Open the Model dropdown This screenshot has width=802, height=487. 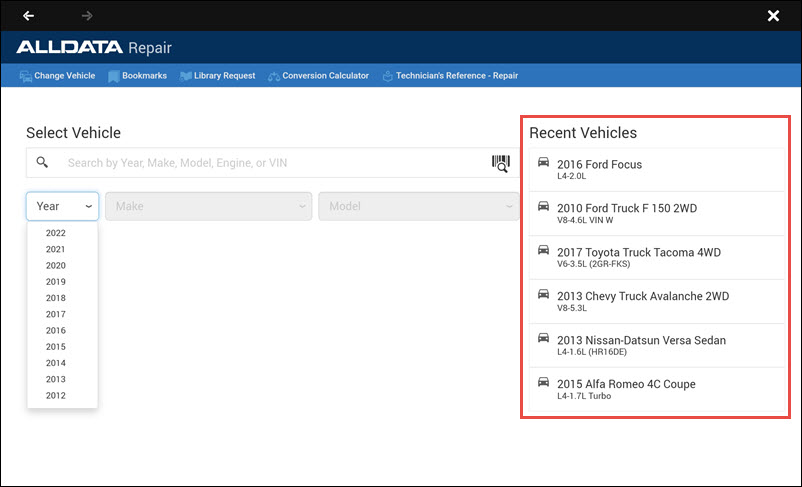(418, 206)
